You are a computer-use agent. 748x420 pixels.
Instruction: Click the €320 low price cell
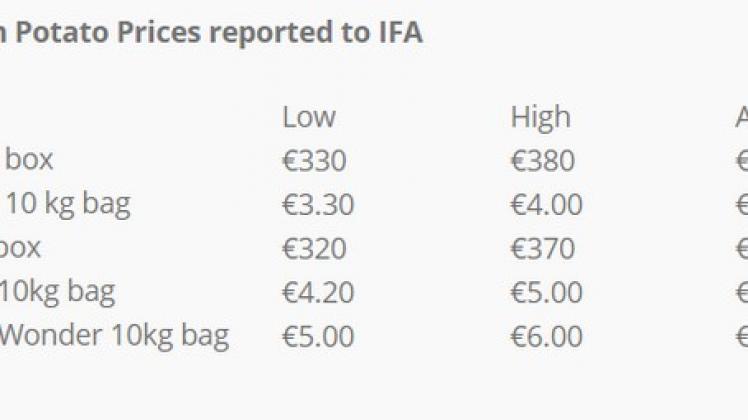click(x=314, y=249)
